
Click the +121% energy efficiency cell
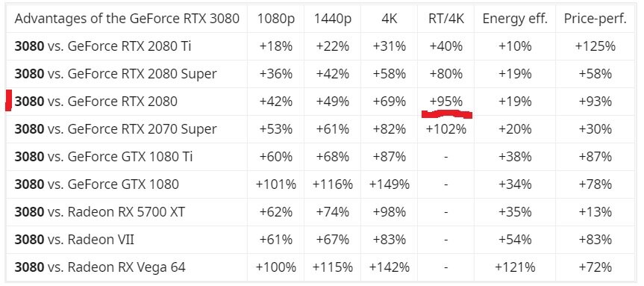tap(515, 267)
